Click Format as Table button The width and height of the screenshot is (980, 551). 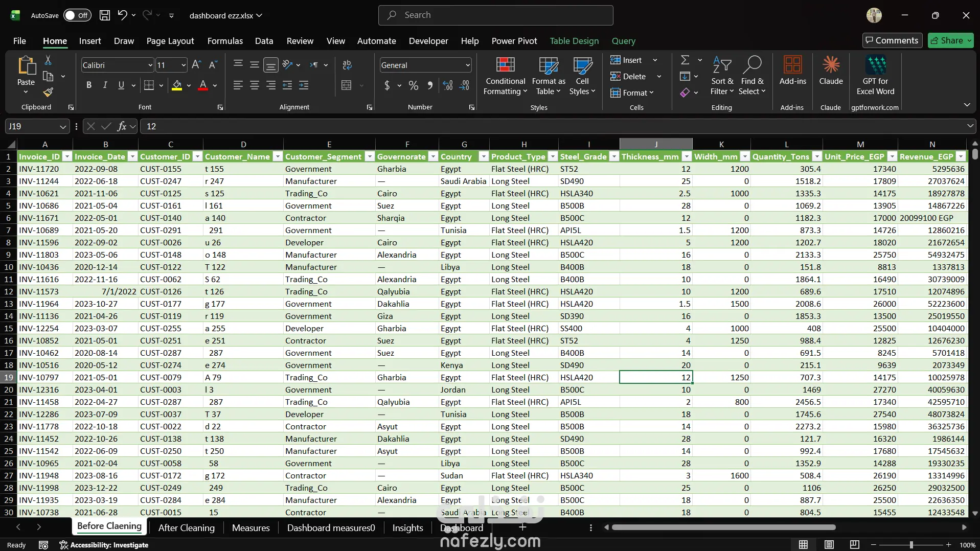(x=549, y=75)
